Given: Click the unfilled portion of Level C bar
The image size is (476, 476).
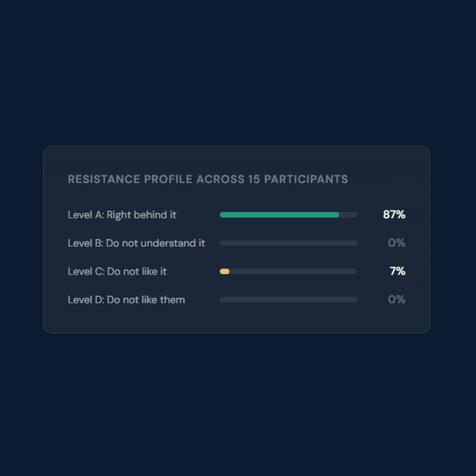Looking at the screenshot, I should pyautogui.click(x=293, y=271).
